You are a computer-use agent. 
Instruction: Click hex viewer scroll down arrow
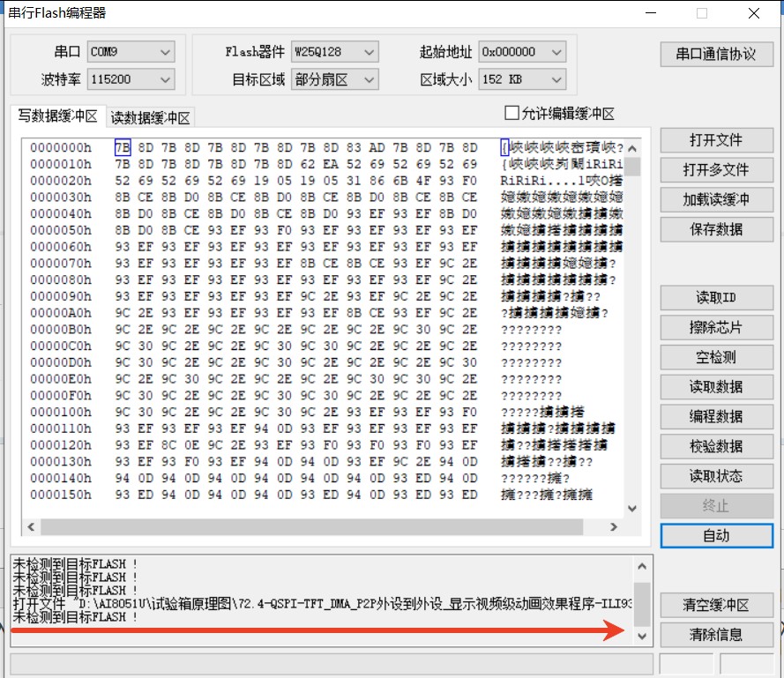click(x=632, y=509)
